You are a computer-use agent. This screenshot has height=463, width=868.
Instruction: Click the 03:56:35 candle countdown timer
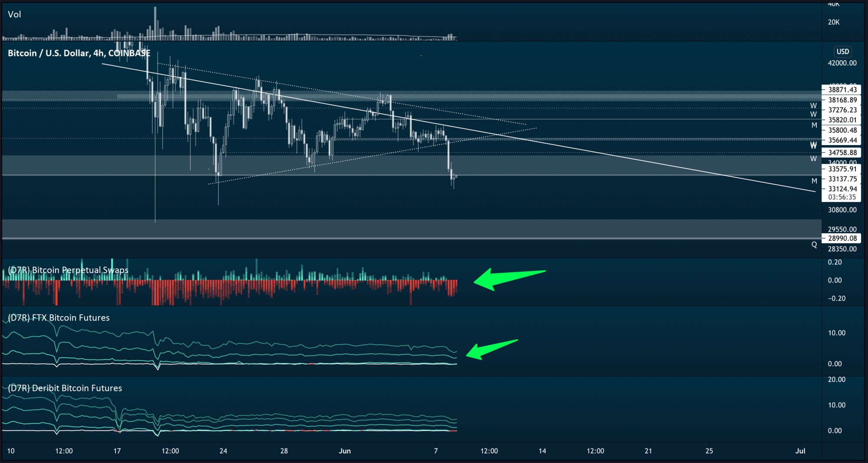click(x=842, y=197)
